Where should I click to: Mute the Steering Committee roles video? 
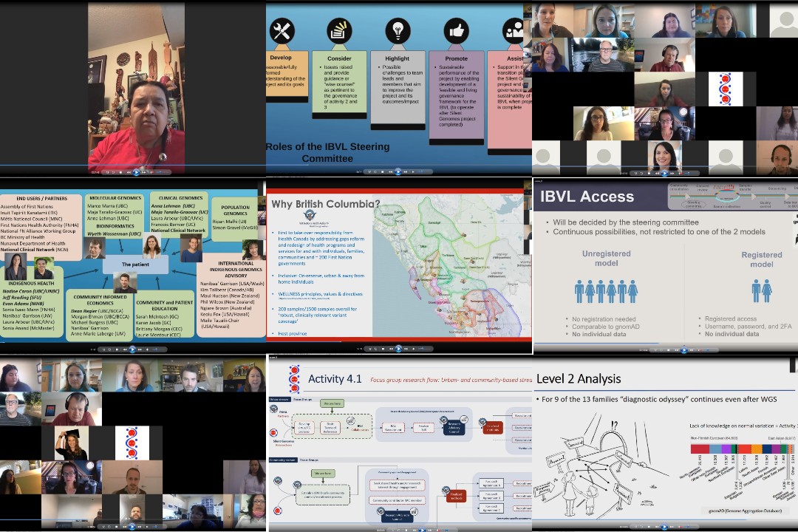tap(413, 171)
